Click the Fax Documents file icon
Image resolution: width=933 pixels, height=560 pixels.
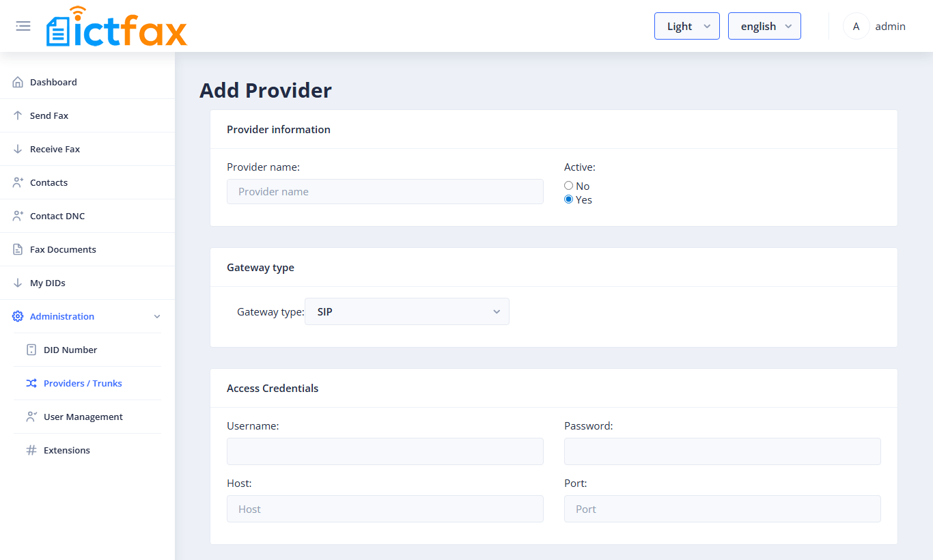click(x=18, y=249)
